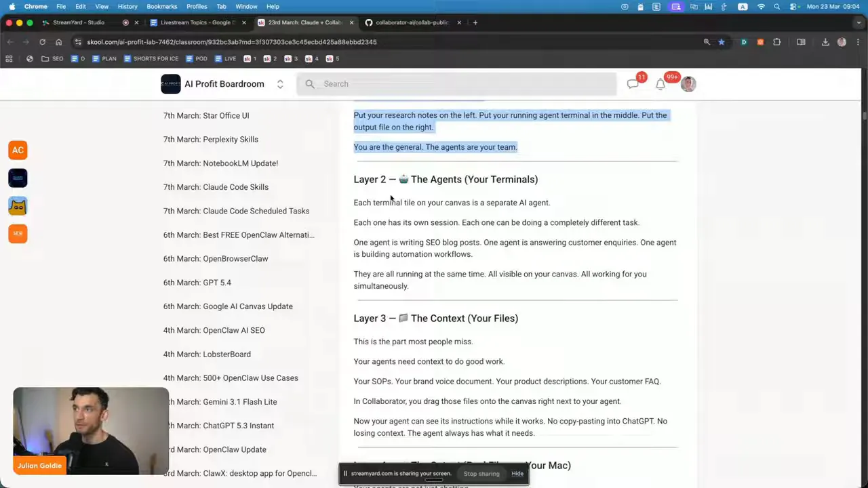The height and width of the screenshot is (488, 868).
Task: Open the Chrome three-dot menu
Action: (x=858, y=42)
